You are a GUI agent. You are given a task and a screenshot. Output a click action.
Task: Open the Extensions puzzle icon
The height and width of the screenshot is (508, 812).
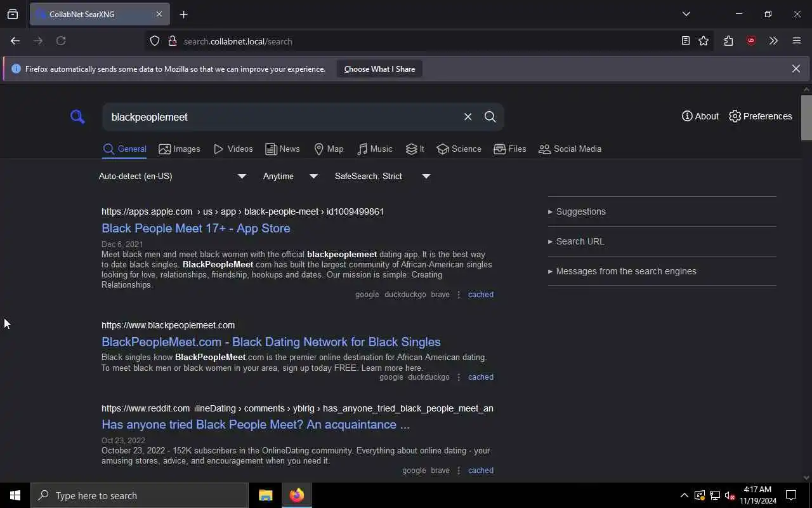point(728,41)
